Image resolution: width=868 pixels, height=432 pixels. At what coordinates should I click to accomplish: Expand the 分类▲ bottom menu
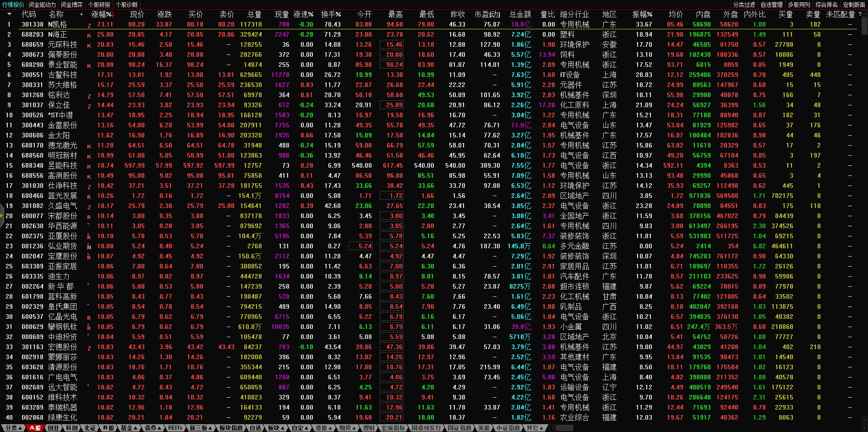[14, 428]
